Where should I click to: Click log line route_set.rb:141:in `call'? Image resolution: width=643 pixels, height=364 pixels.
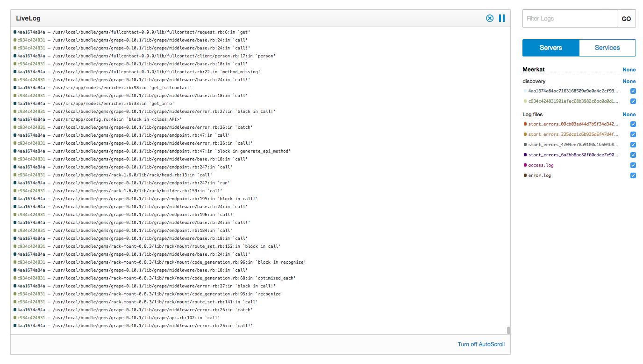click(x=136, y=301)
